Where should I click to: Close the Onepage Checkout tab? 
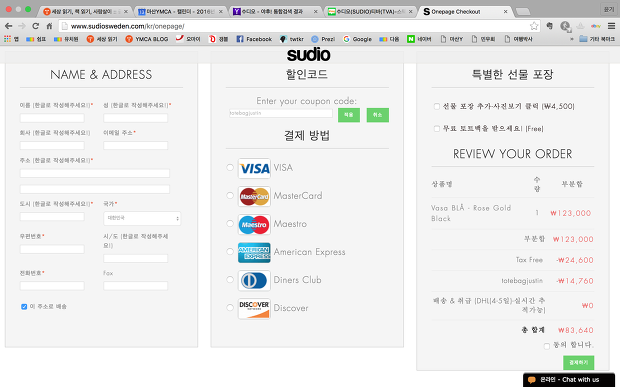[x=505, y=12]
